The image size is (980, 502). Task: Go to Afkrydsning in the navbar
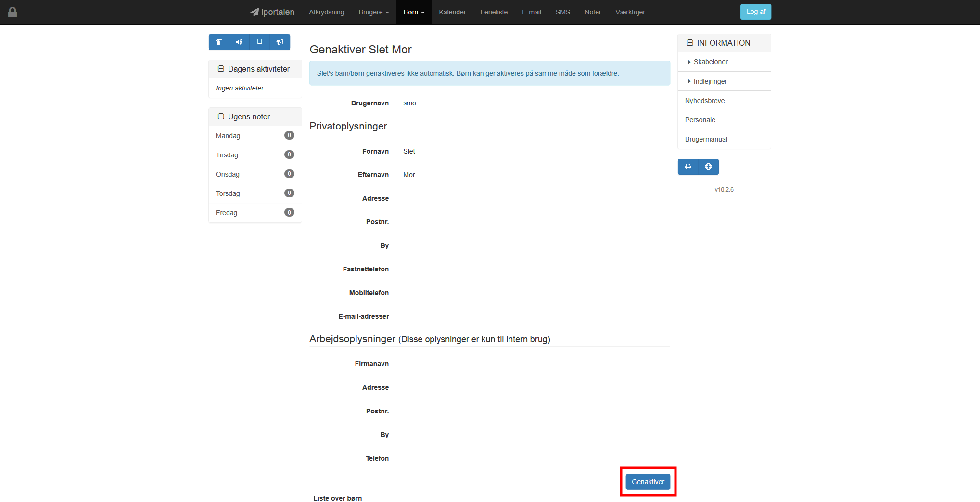point(327,12)
